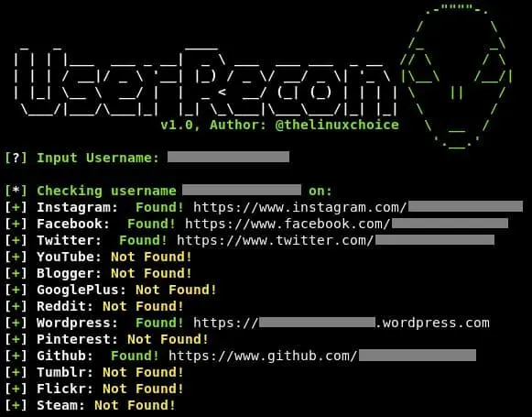Click the Tumblr Not Found result
The height and width of the screenshot is (417, 532).
143,372
